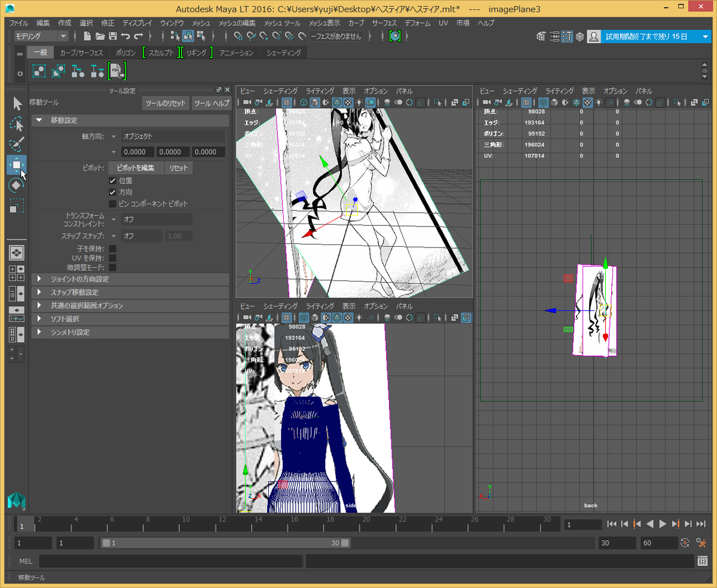Click the user account sign-in icon
717x588 pixels.
(x=593, y=36)
